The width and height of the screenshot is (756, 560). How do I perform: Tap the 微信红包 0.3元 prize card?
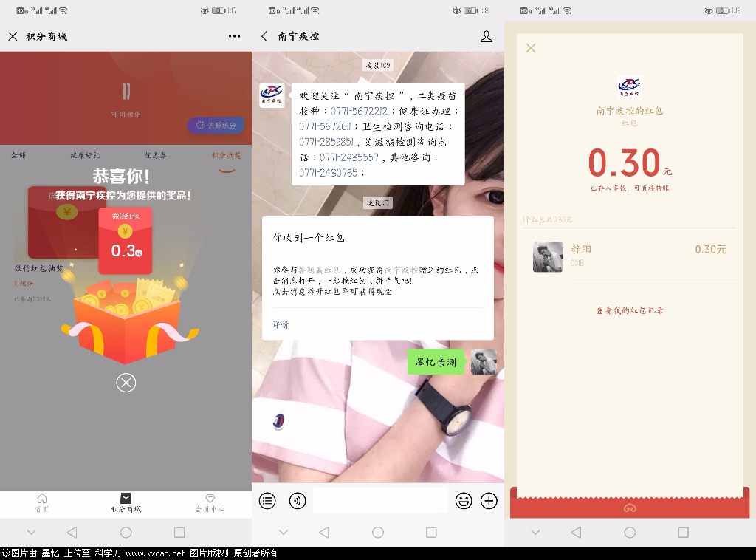[126, 241]
